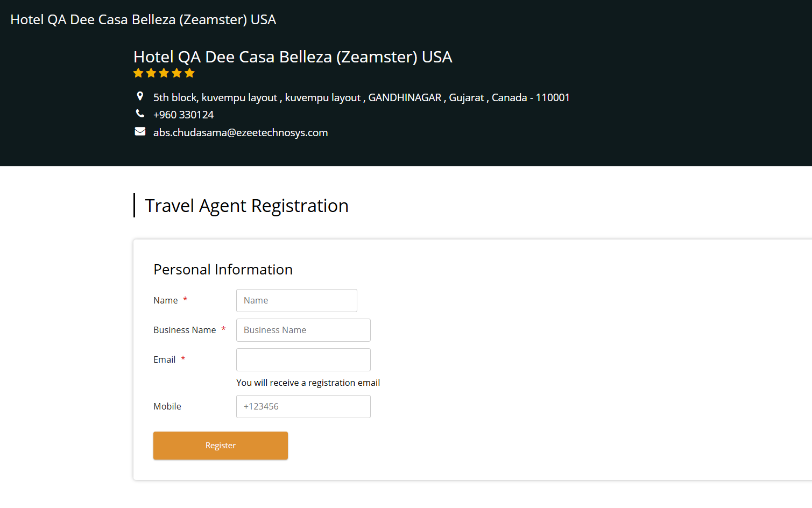Click the hotel title in top-left header
The width and height of the screenshot is (812, 508).
(143, 20)
